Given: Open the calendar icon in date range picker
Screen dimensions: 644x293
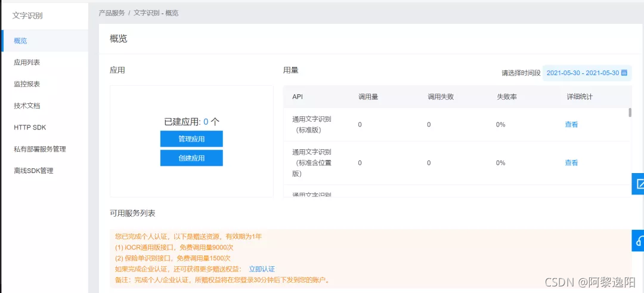Looking at the screenshot, I should pos(624,73).
